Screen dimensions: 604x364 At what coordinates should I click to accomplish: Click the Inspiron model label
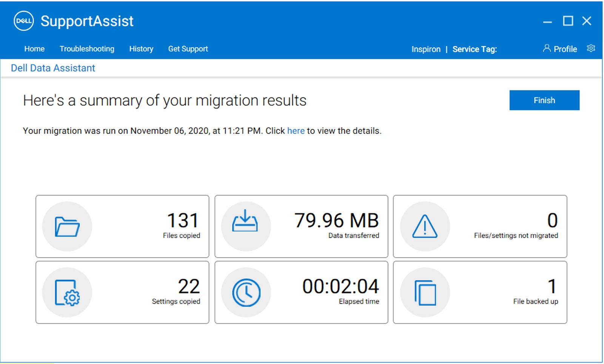click(x=426, y=49)
